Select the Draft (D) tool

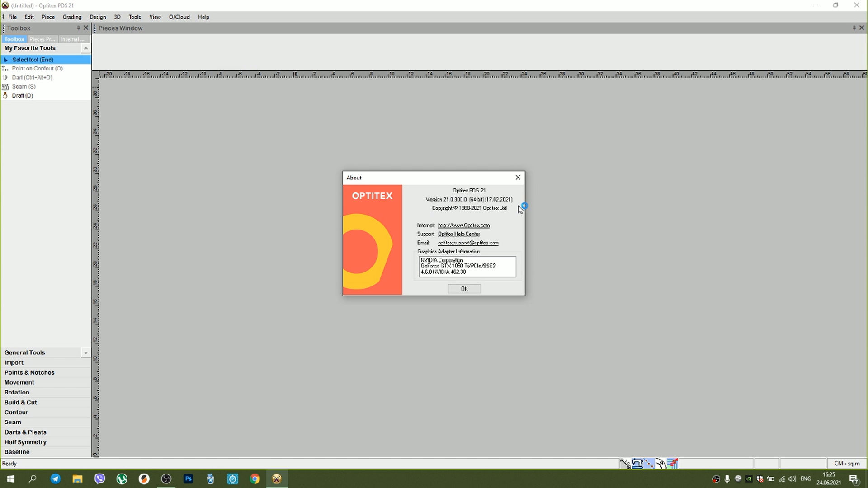[x=22, y=95]
